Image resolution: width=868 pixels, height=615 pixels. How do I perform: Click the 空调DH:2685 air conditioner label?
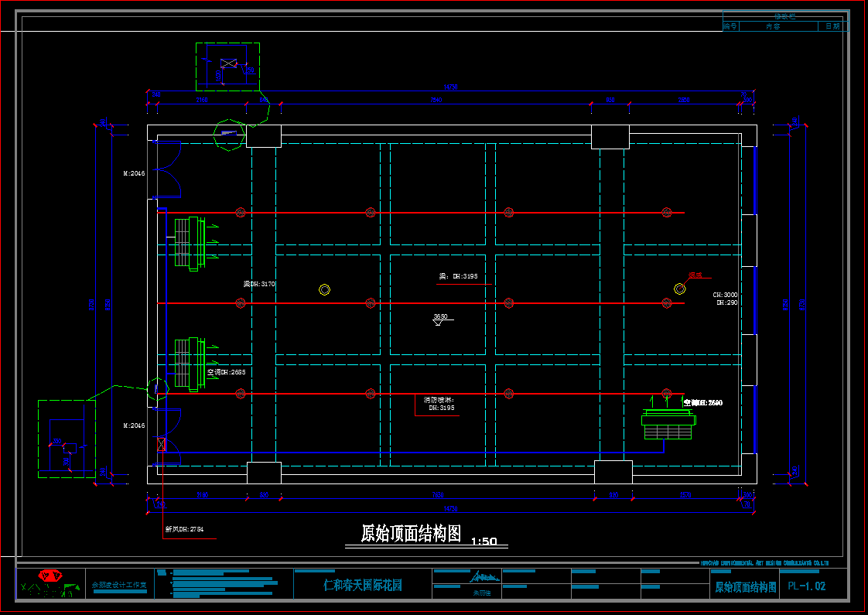[227, 372]
